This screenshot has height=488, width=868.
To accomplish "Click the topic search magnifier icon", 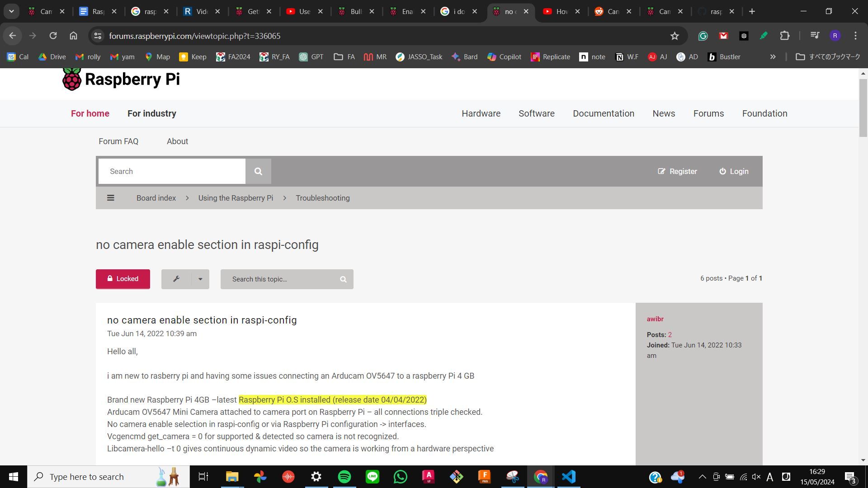I will click(343, 279).
